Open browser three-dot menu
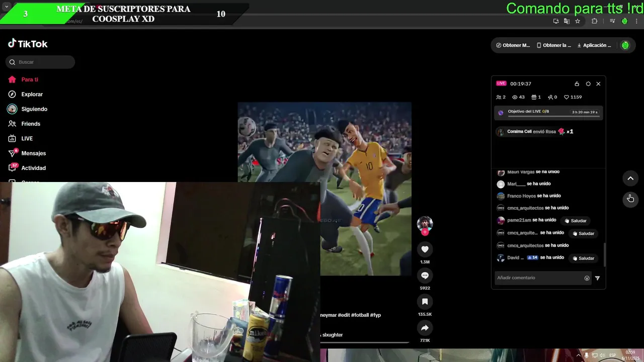Screen dimensions: 644x362 (x=636, y=21)
